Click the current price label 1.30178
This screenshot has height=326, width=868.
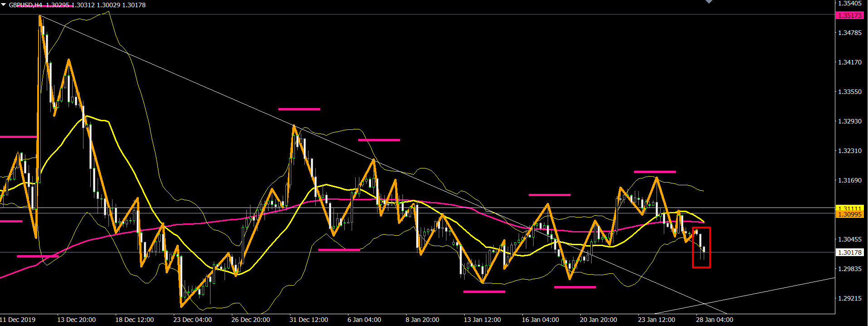(x=849, y=252)
